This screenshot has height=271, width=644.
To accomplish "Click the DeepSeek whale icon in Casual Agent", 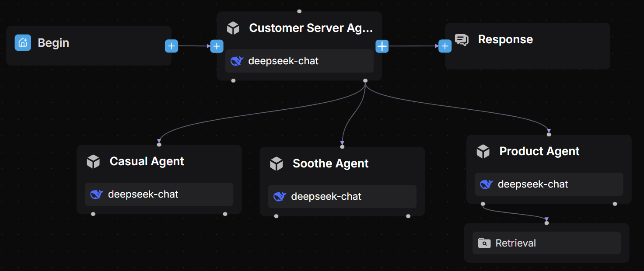I will [97, 194].
